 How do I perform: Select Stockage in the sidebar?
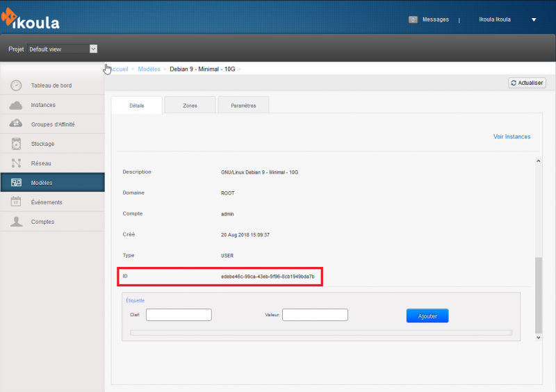[x=53, y=144]
